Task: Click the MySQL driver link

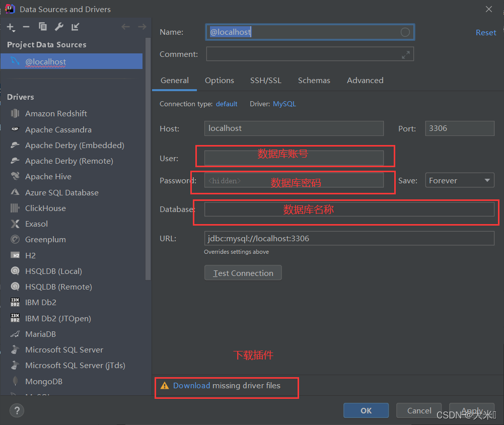Action: (284, 104)
